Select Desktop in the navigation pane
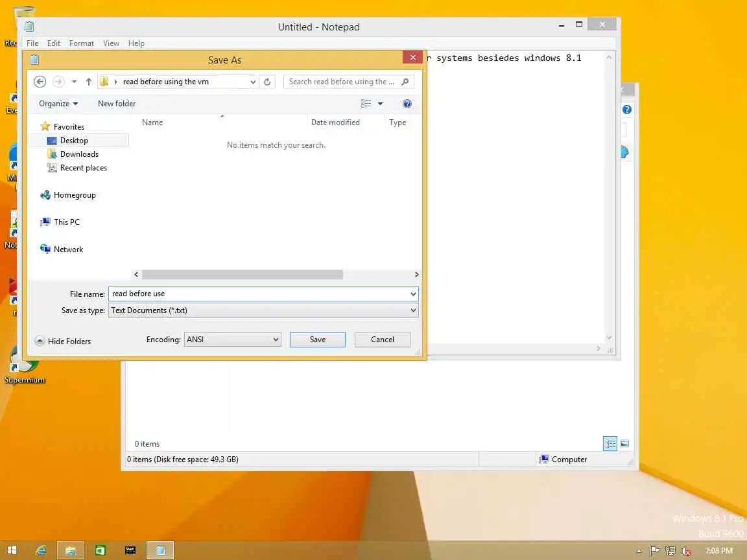Viewport: 747px width, 560px height. [x=74, y=141]
